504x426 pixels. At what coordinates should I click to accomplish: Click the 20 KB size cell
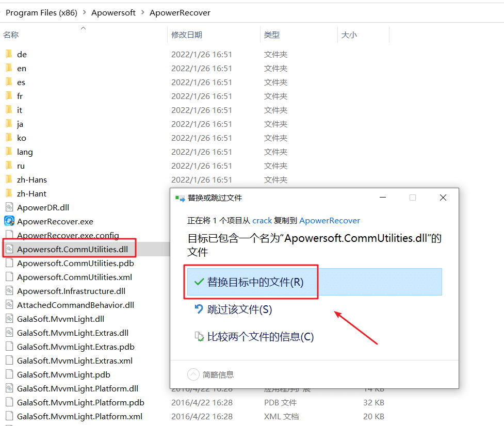373,416
